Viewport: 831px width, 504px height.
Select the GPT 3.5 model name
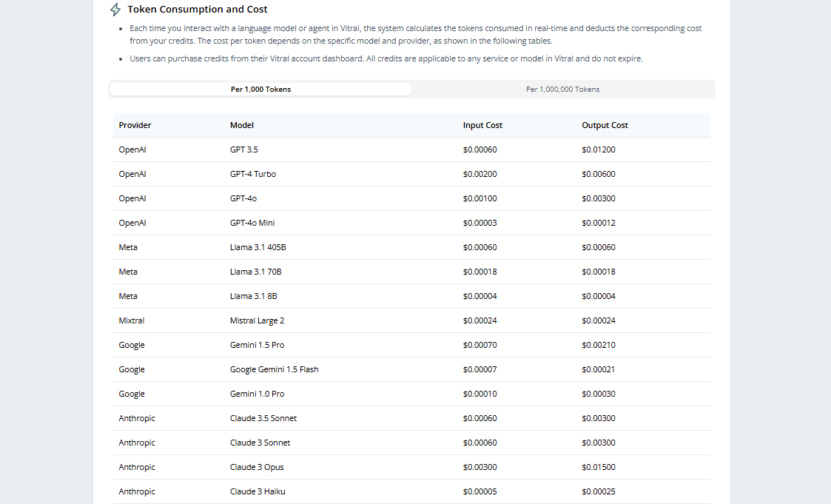click(x=244, y=149)
